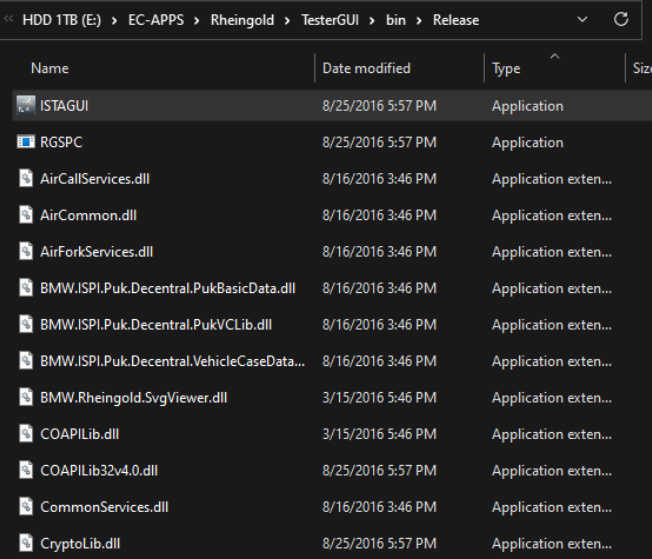This screenshot has height=559, width=652.
Task: Click the PukBasicData.dll file icon
Action: [26, 288]
